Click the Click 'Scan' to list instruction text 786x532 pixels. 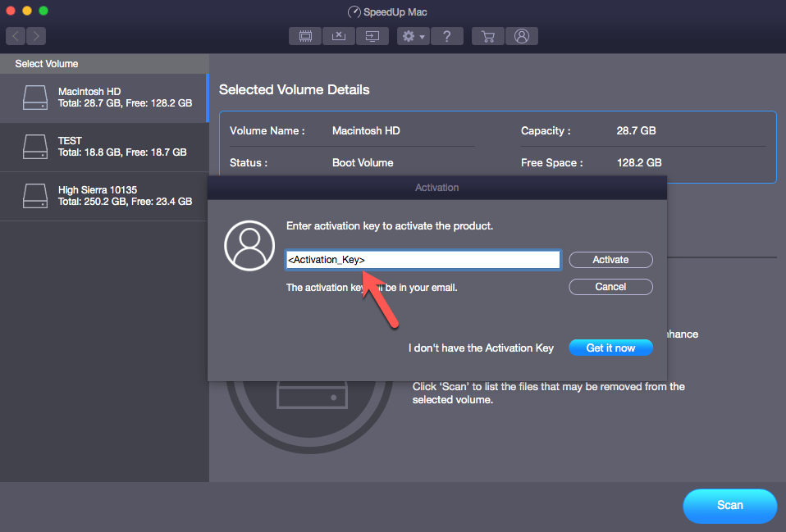pyautogui.click(x=548, y=393)
